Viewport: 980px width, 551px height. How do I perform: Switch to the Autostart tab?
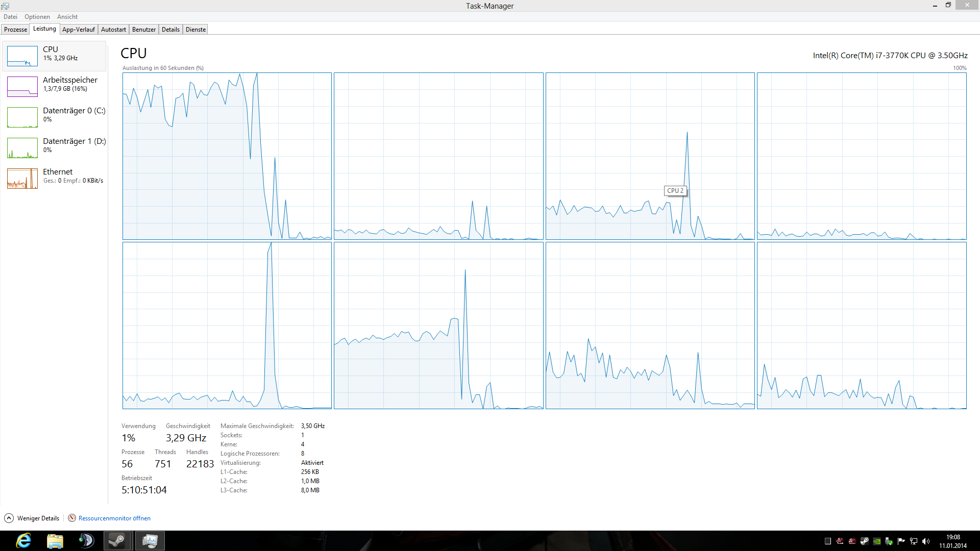click(x=113, y=30)
